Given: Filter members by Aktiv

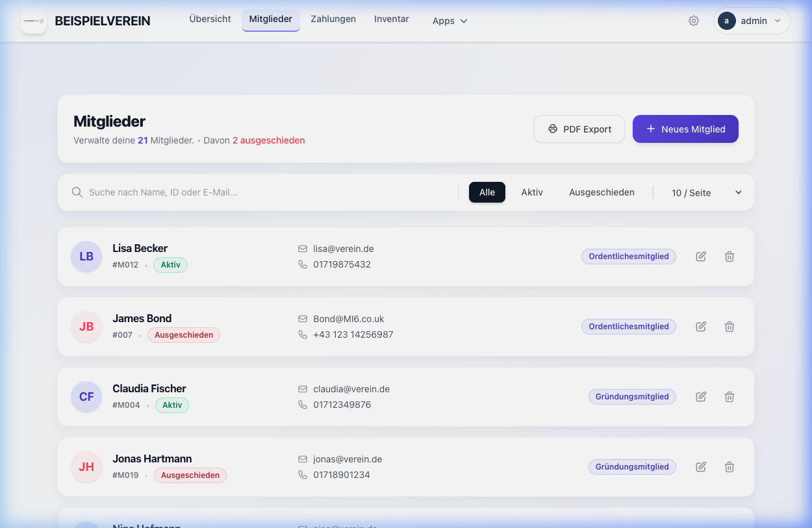Looking at the screenshot, I should click(x=532, y=192).
